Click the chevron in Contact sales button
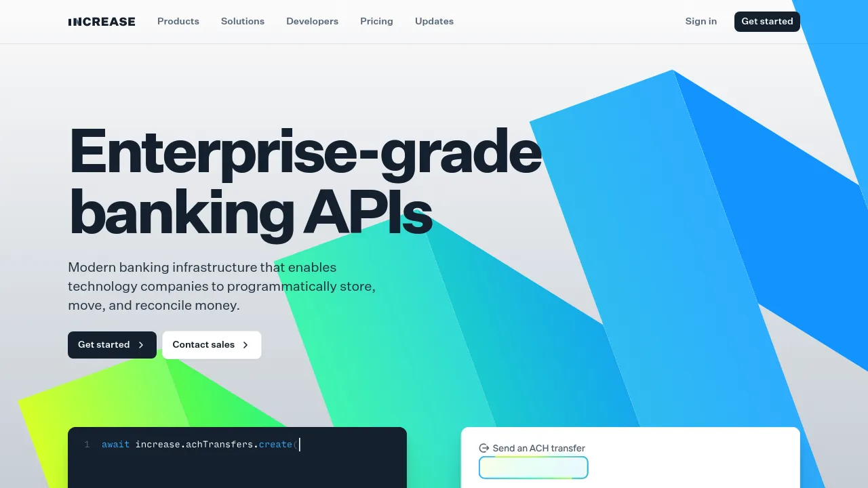The height and width of the screenshot is (488, 868). click(x=245, y=345)
